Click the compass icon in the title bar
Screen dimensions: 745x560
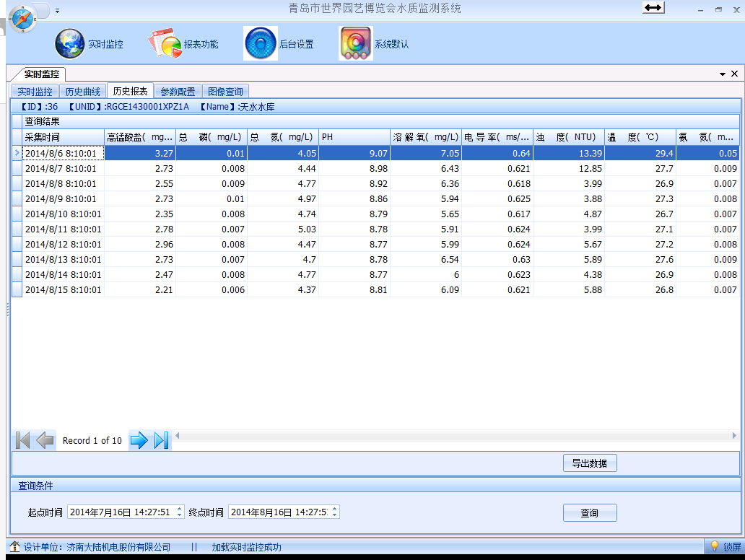coord(22,14)
